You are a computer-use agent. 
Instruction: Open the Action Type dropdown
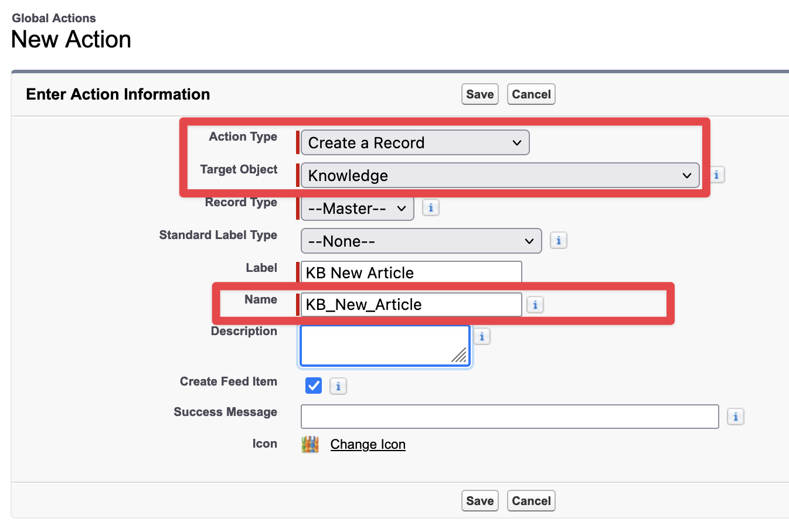[x=414, y=143]
